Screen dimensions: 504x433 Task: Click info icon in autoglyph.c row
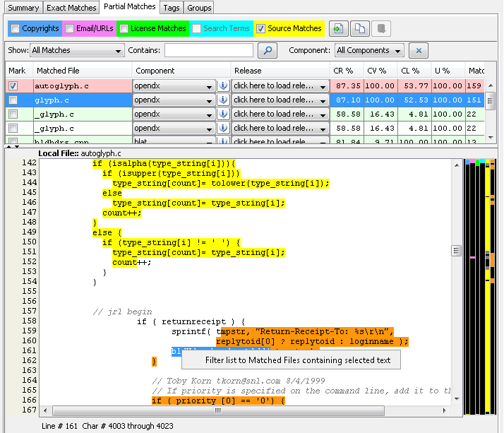223,85
